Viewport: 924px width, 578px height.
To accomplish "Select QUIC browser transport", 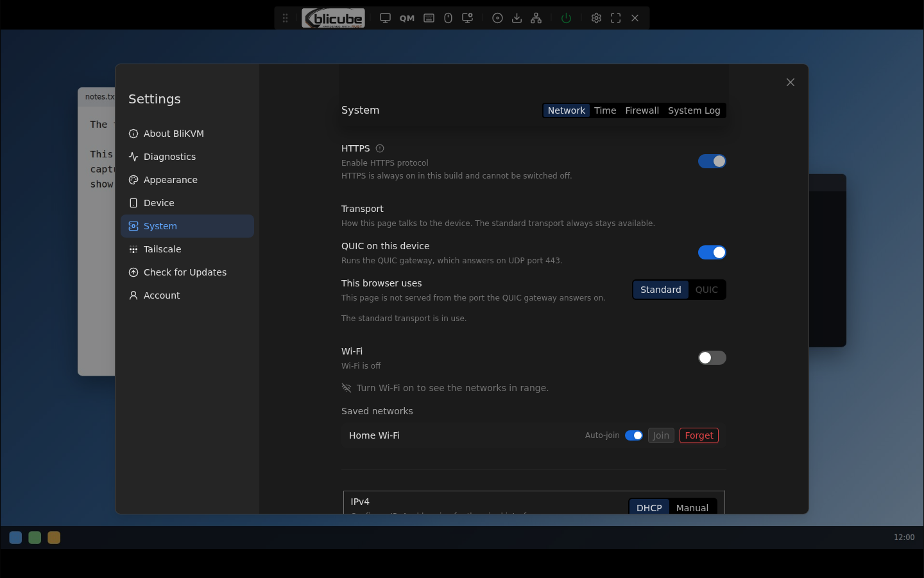I will point(706,290).
